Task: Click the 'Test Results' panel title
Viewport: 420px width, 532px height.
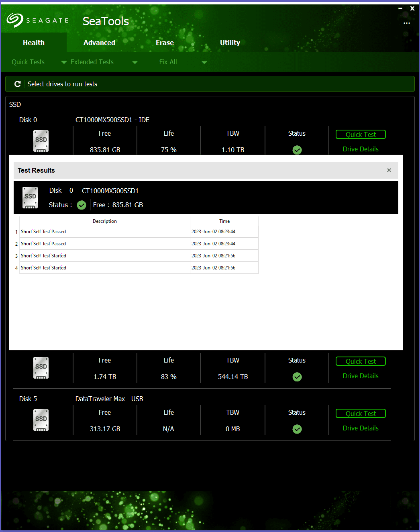Action: (36, 170)
